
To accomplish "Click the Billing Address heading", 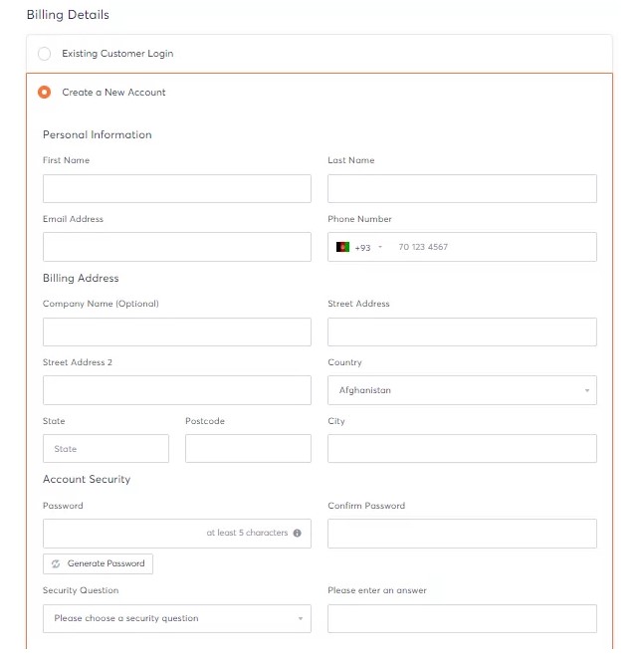I will pyautogui.click(x=81, y=278).
